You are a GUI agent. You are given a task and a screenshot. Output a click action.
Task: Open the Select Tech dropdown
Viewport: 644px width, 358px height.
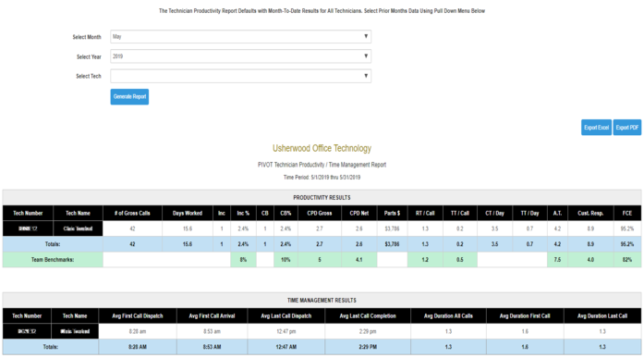pos(240,76)
